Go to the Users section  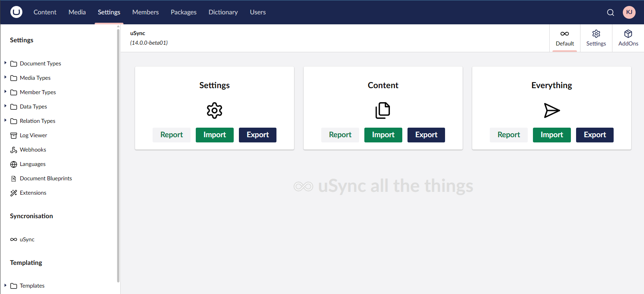[258, 12]
